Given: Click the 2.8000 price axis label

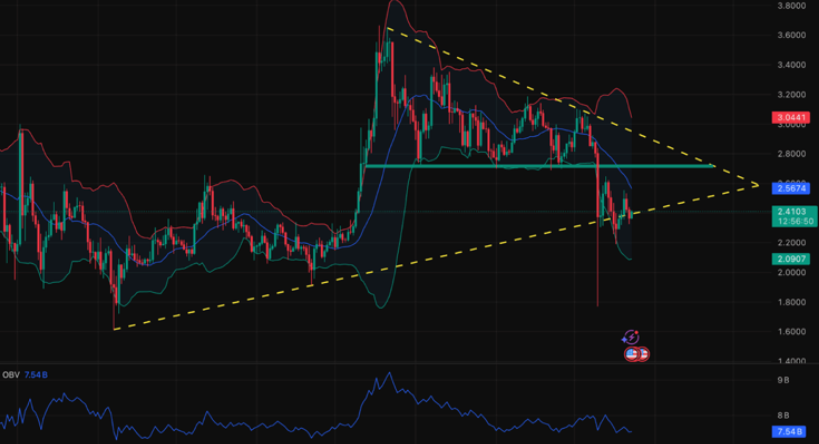Looking at the screenshot, I should tap(791, 154).
